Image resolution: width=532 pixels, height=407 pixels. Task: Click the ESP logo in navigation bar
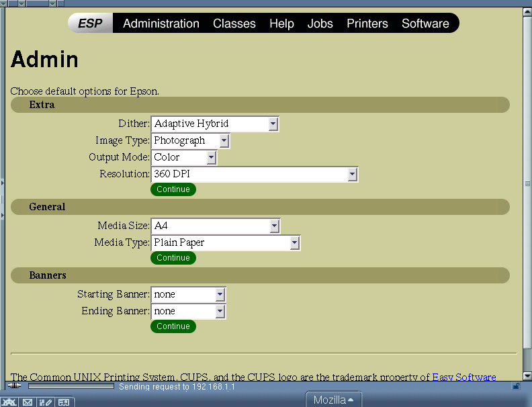click(x=90, y=23)
